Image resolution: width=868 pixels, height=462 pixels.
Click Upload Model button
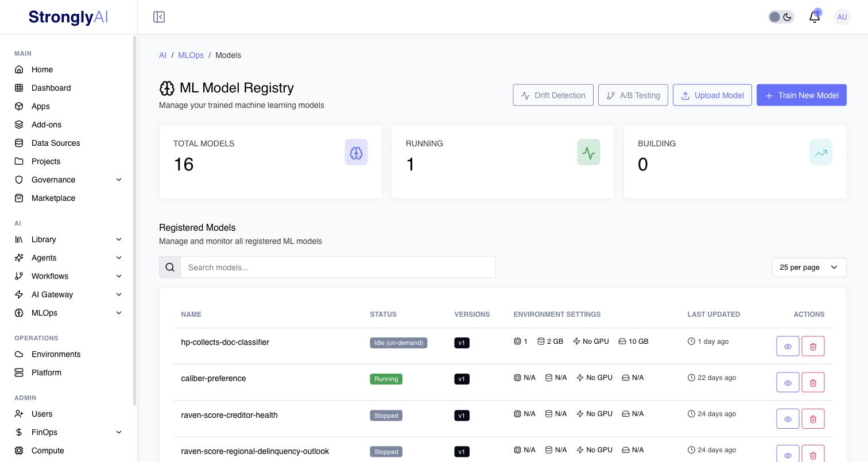coord(712,95)
